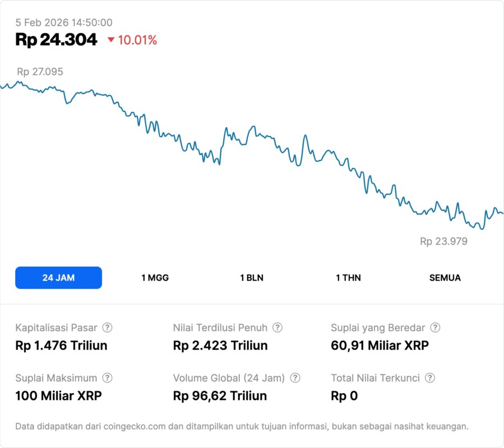The image size is (504, 448).
Task: Show the 1 THN price chart
Action: [x=348, y=278]
